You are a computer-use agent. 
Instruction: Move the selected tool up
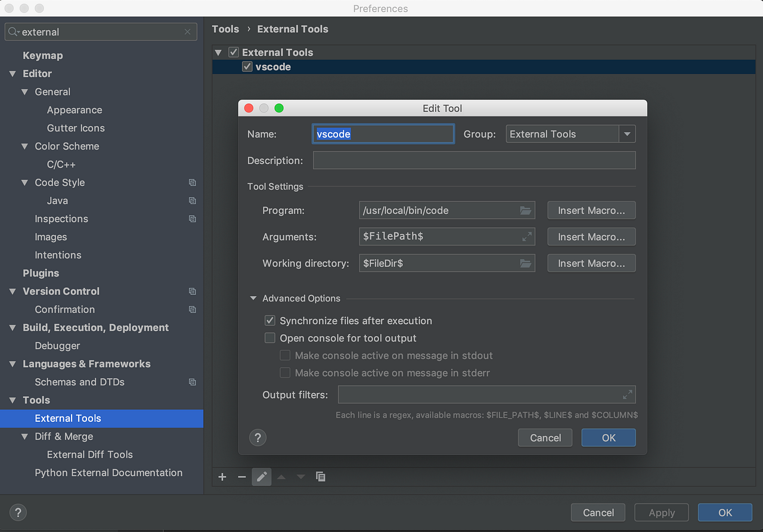[281, 477]
